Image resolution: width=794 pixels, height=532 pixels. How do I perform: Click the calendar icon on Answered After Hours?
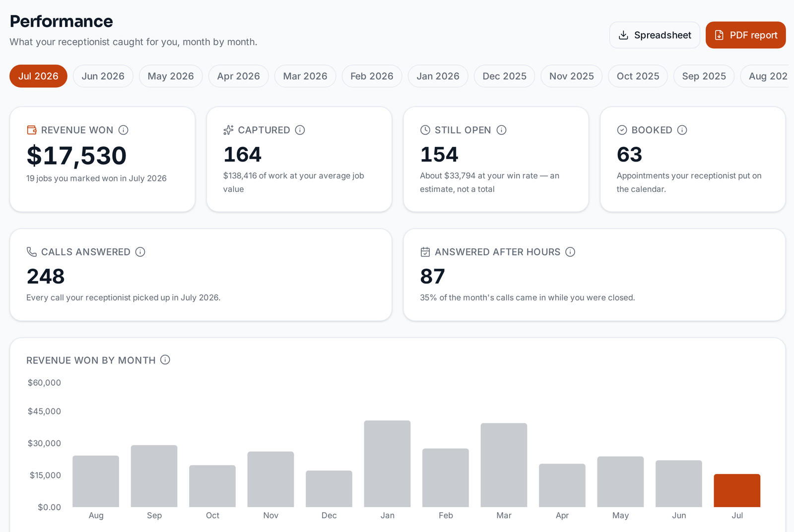pos(425,252)
